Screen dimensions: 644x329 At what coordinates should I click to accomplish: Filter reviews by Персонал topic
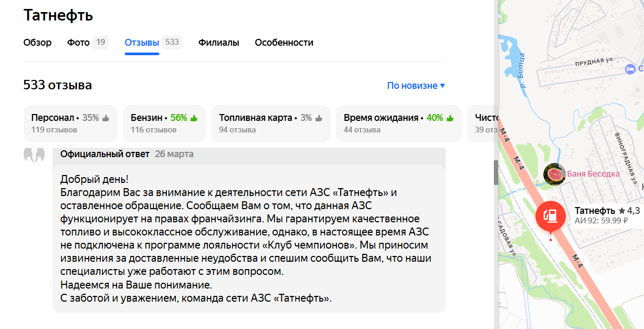pos(70,124)
